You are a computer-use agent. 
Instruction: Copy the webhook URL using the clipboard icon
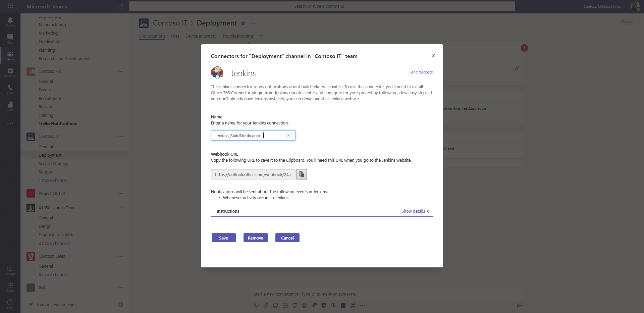coord(301,174)
